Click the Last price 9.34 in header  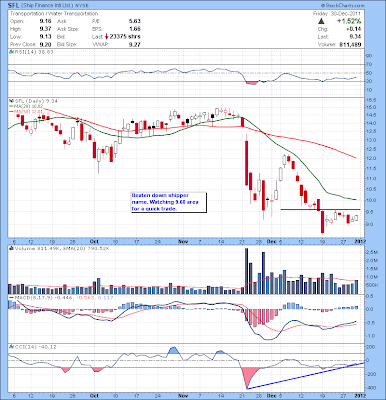coord(355,37)
